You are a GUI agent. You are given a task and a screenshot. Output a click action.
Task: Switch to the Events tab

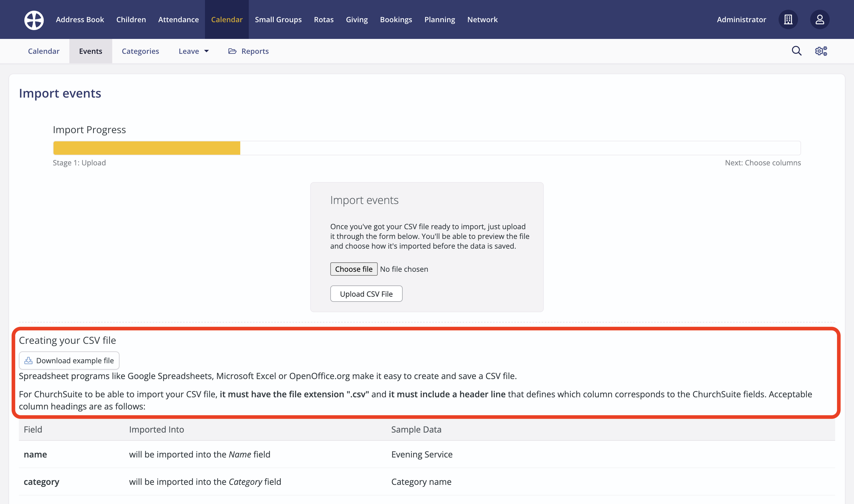tap(90, 51)
